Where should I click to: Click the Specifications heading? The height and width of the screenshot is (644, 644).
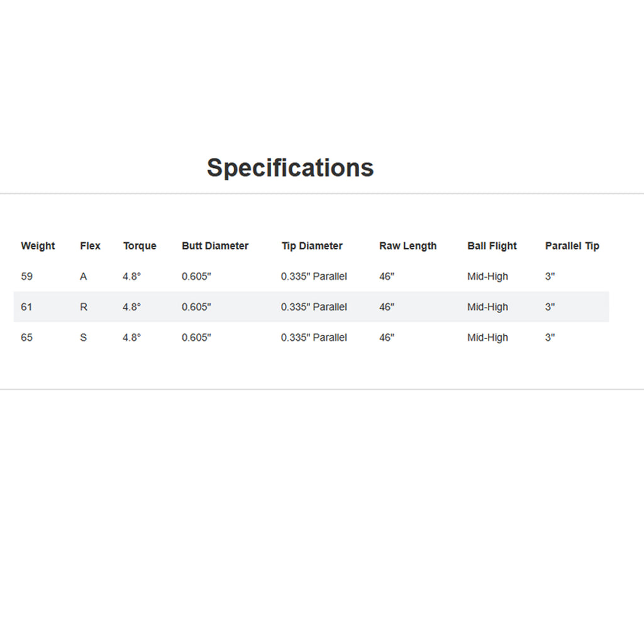290,168
